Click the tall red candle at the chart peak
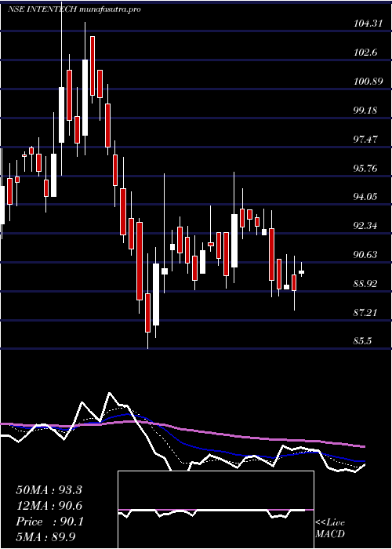This screenshot has height=549, width=392. click(93, 66)
